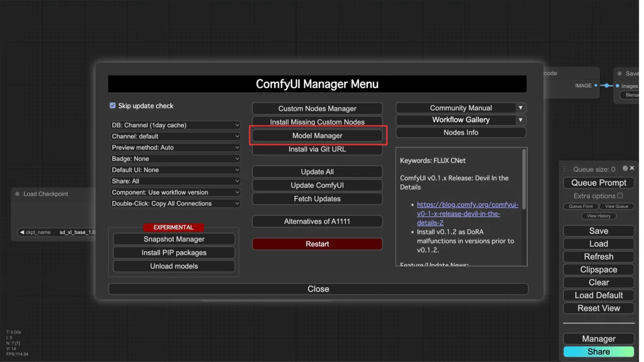Click the Share button
This screenshot has width=644, height=362.
tap(598, 352)
